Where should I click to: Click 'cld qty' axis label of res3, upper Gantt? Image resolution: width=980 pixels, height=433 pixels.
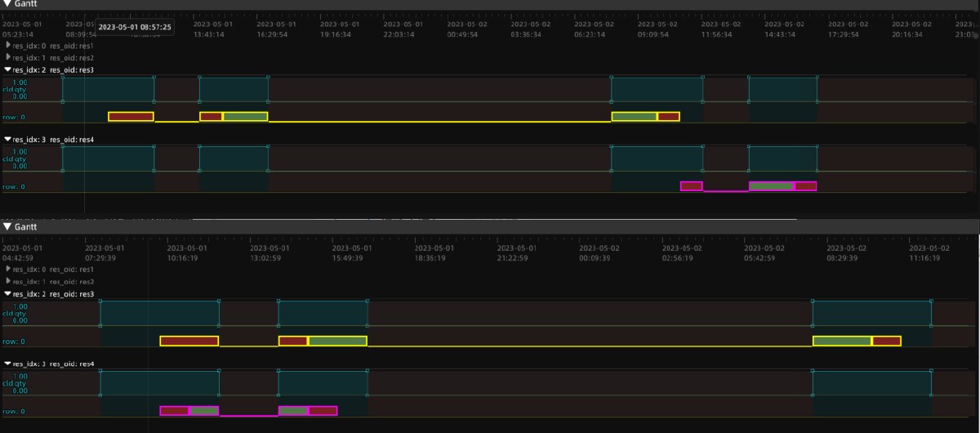14,89
